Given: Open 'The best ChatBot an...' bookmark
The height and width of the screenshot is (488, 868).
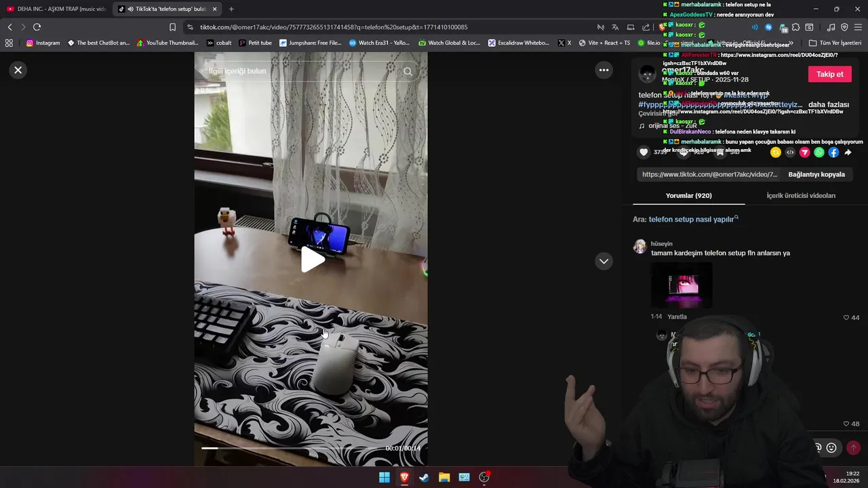Looking at the screenshot, I should (98, 43).
